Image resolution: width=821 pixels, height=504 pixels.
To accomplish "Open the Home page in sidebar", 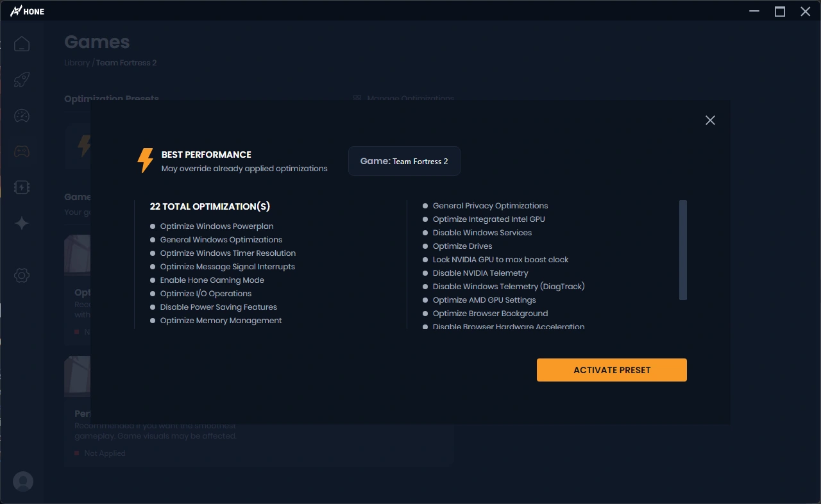I will coord(22,44).
